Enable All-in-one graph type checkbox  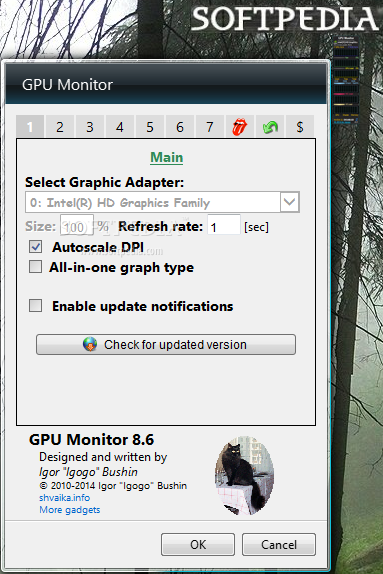36,267
